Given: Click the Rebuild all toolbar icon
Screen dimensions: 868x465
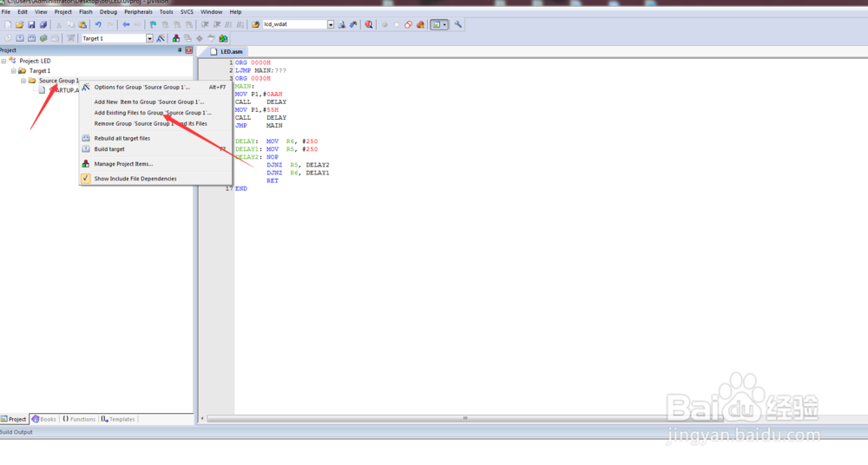Looking at the screenshot, I should (x=31, y=38).
